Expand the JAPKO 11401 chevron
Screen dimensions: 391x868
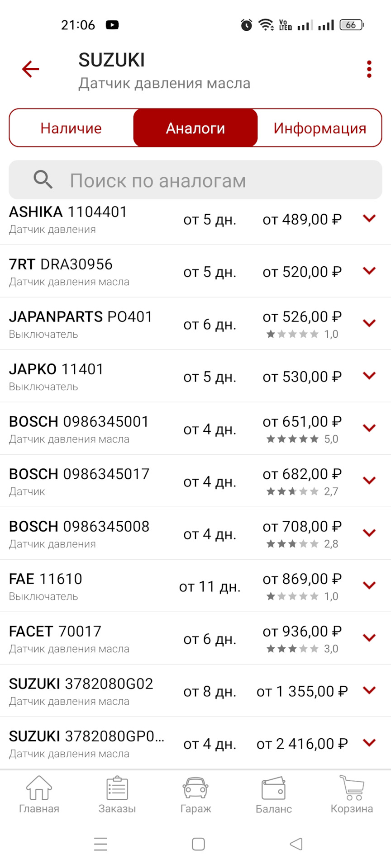(369, 376)
